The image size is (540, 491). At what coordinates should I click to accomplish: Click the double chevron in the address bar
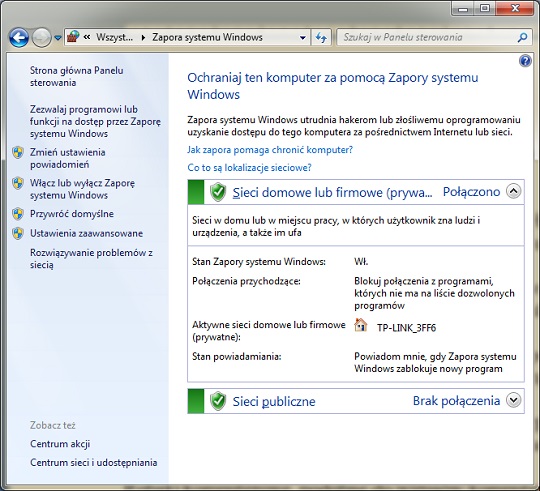point(87,37)
